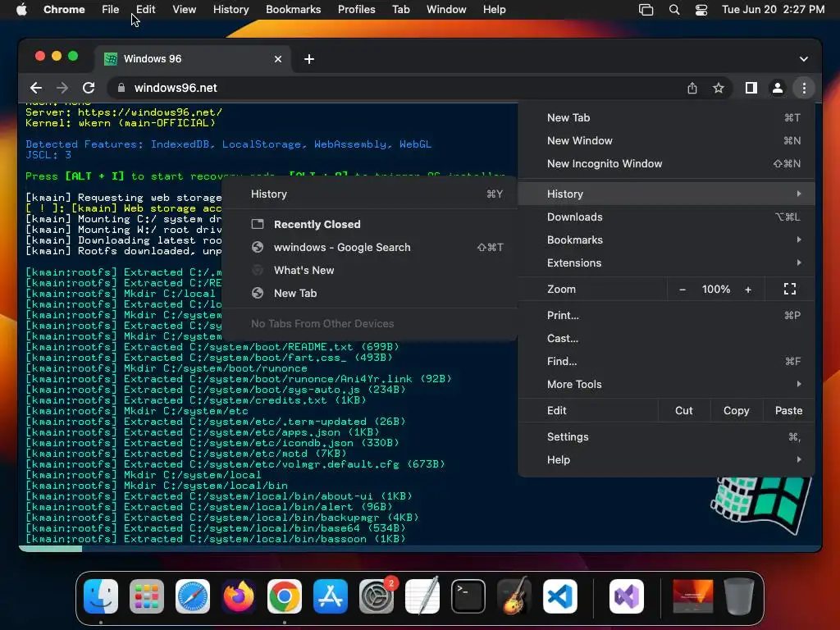Open the Trash in the dock

(739, 596)
